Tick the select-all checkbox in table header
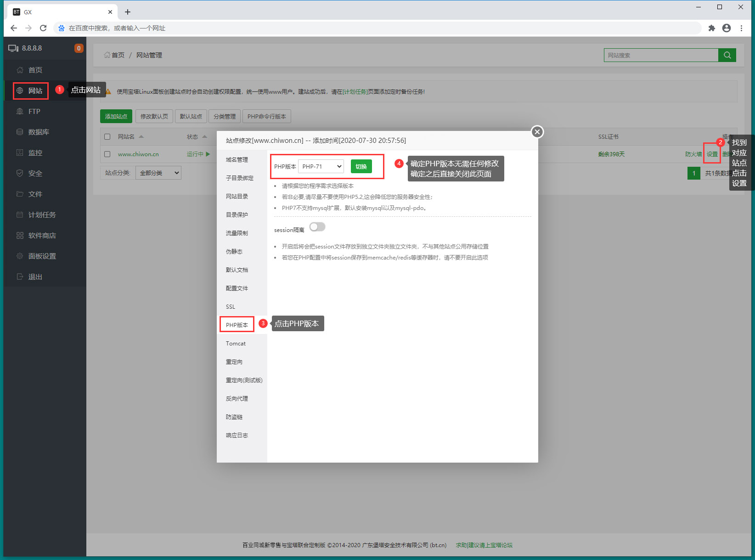The height and width of the screenshot is (560, 755). (107, 137)
